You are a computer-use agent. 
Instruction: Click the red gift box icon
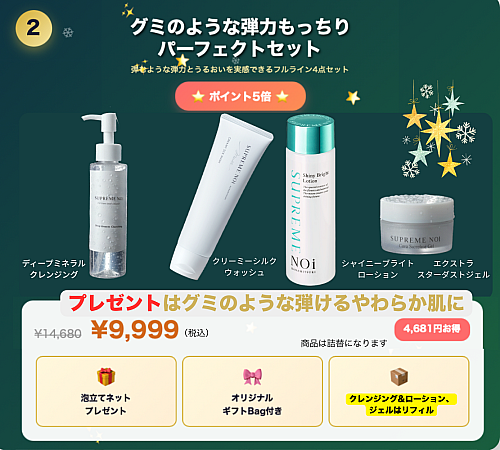coord(106,377)
